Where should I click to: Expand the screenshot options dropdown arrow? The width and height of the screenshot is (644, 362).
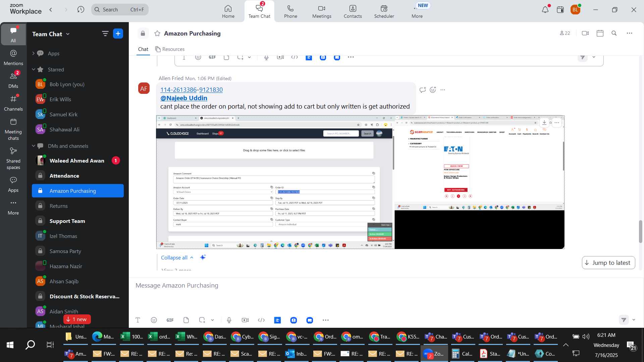point(212,320)
